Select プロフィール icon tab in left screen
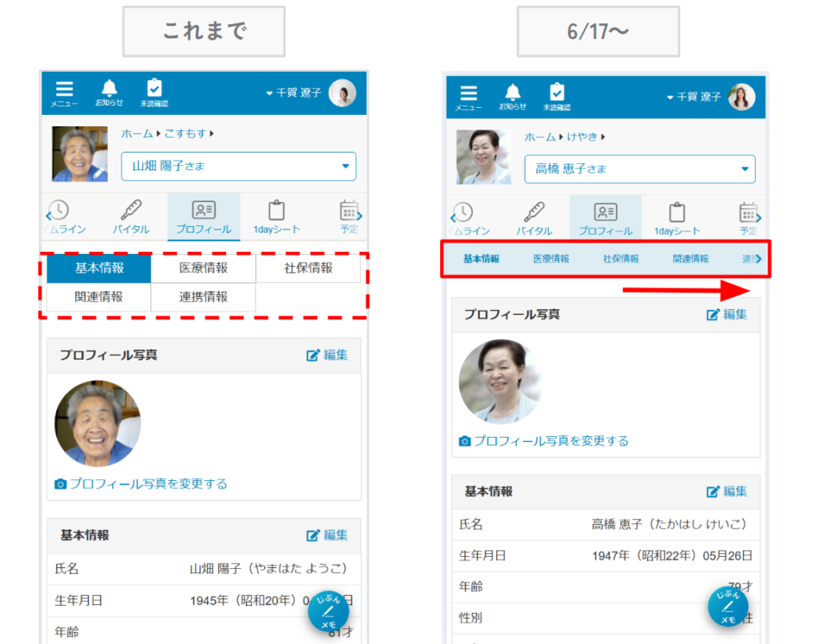Screen dimensions: 818x644 204,217
